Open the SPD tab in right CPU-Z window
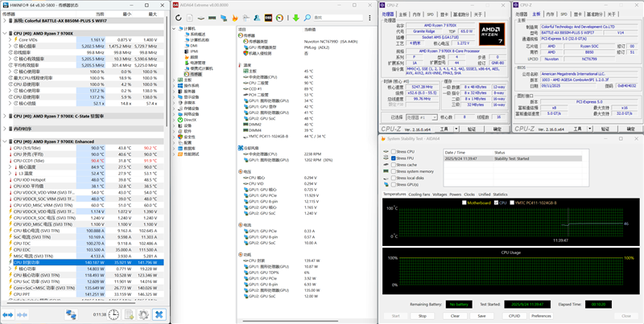The height and width of the screenshot is (324, 644). pos(564,14)
